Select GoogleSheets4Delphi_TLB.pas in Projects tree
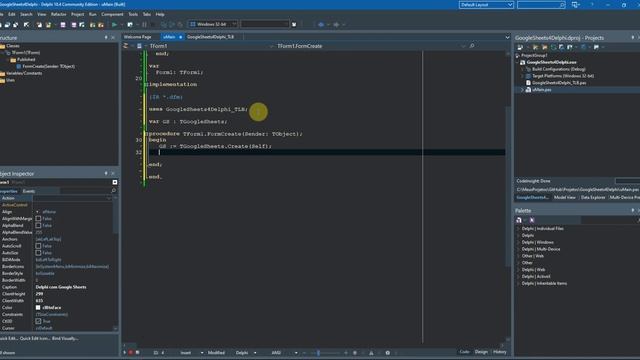This screenshot has width=640, height=360. 559,83
